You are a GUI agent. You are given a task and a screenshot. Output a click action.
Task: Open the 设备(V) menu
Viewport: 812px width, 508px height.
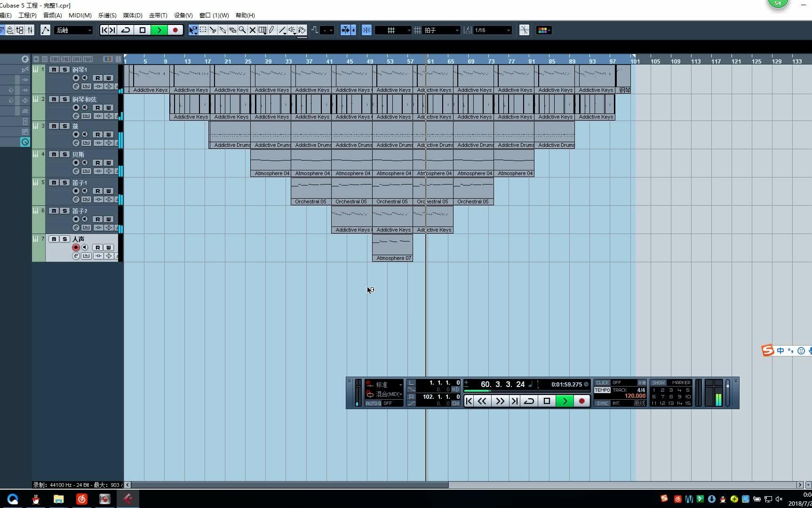click(183, 15)
